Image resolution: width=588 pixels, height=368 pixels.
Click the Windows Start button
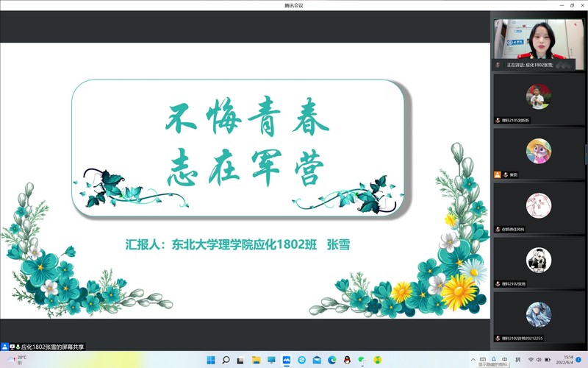pyautogui.click(x=211, y=360)
